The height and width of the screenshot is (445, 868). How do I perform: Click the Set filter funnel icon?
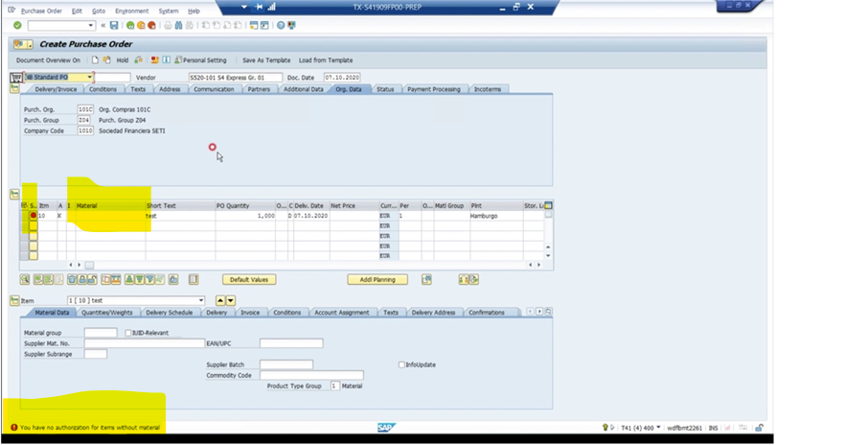click(149, 280)
